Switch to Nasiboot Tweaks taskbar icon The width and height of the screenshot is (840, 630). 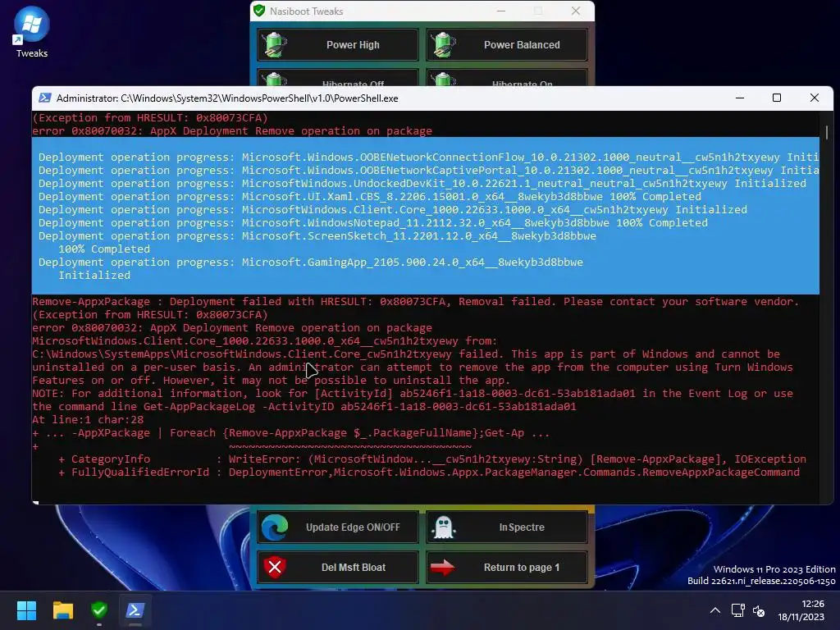tap(99, 610)
